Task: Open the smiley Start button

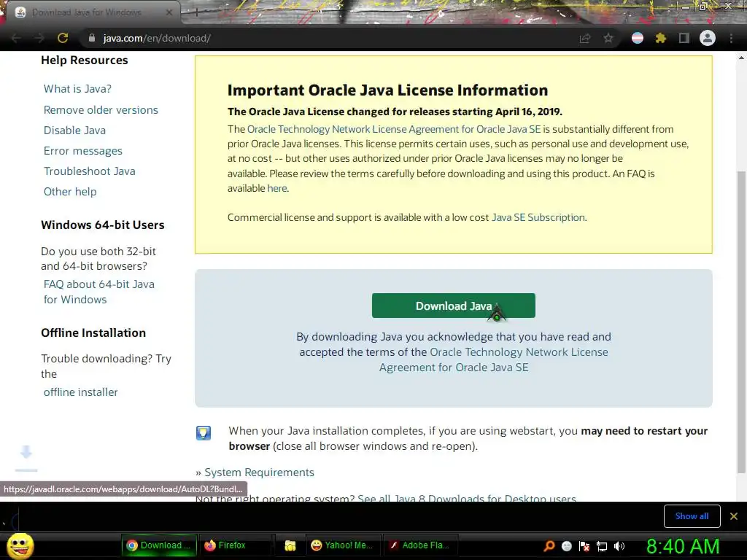Action: pyautogui.click(x=20, y=546)
